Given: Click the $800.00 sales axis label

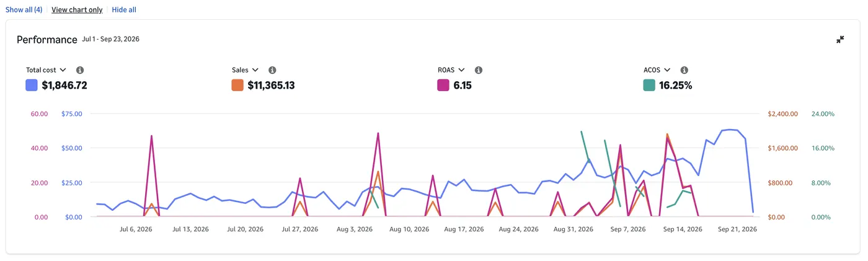Looking at the screenshot, I should [x=780, y=183].
